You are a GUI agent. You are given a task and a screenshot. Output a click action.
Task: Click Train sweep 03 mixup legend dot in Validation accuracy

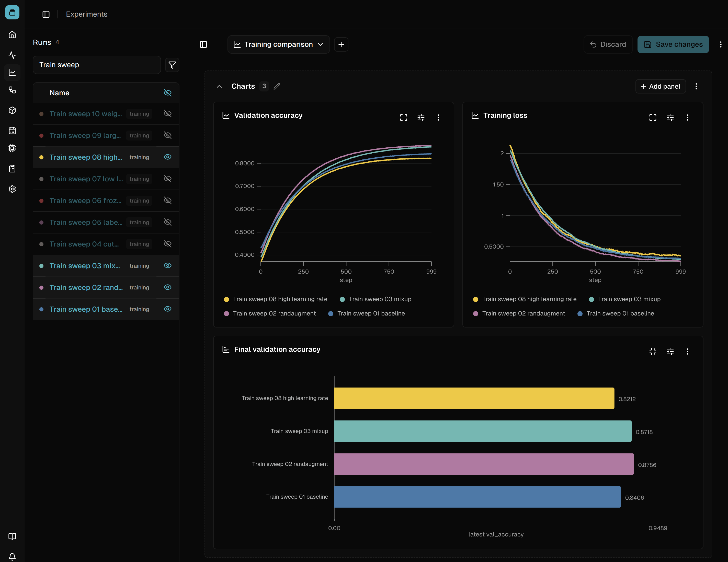pyautogui.click(x=342, y=299)
